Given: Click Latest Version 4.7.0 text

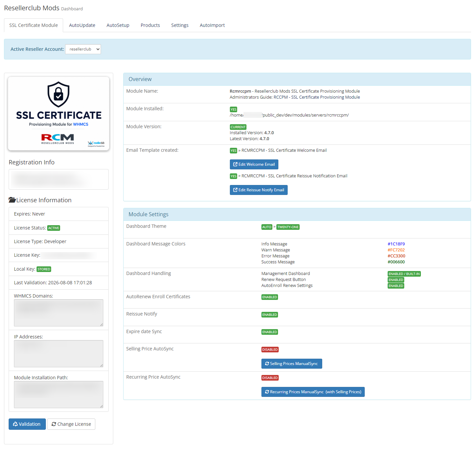Looking at the screenshot, I should [249, 139].
